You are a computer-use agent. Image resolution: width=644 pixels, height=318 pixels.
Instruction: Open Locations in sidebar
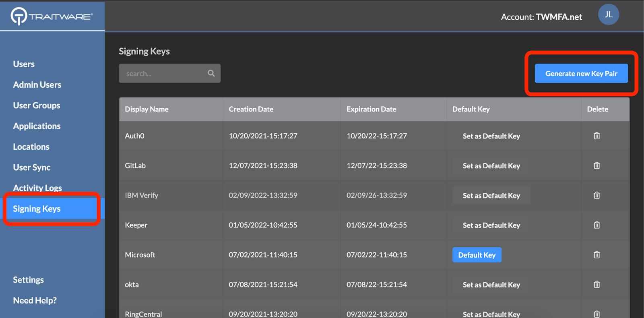[x=31, y=147]
